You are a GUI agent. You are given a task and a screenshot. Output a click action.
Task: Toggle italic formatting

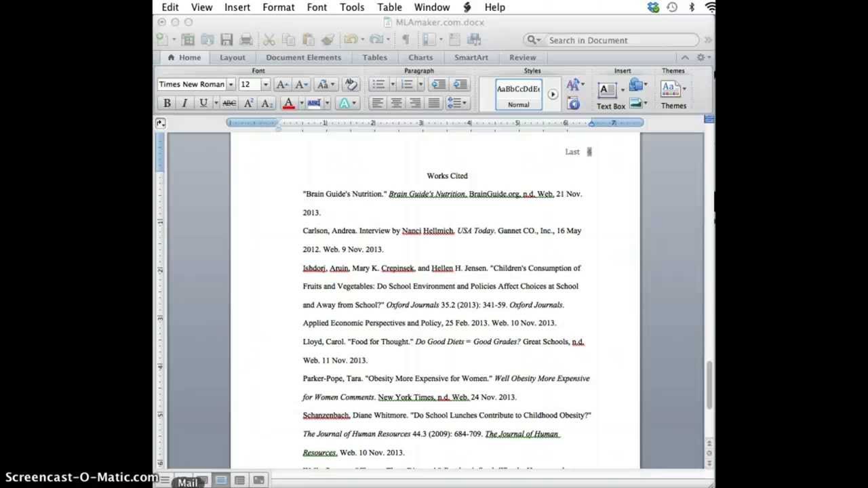click(x=184, y=103)
